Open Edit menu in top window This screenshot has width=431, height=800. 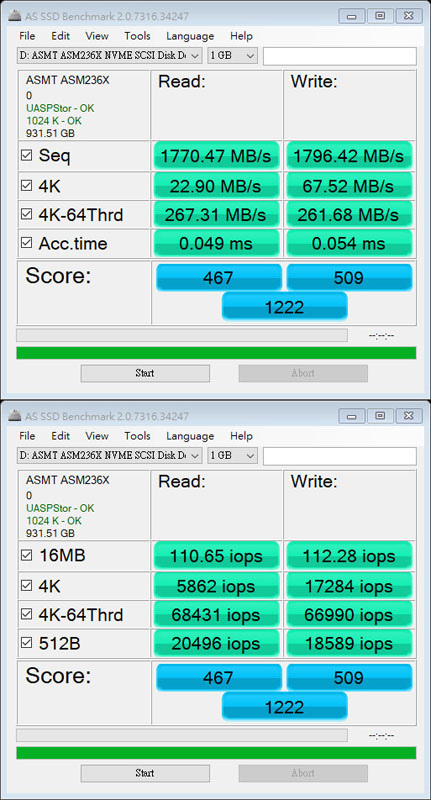pyautogui.click(x=60, y=36)
